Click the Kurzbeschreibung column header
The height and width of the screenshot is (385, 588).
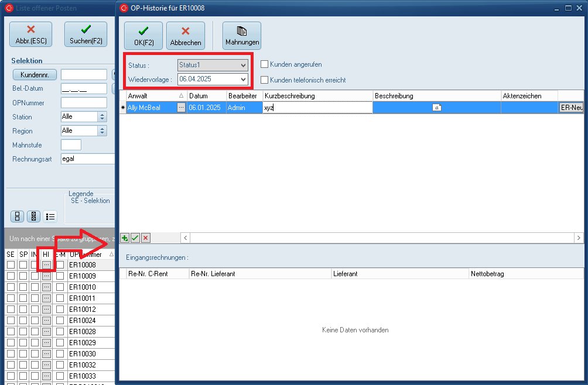pos(316,95)
